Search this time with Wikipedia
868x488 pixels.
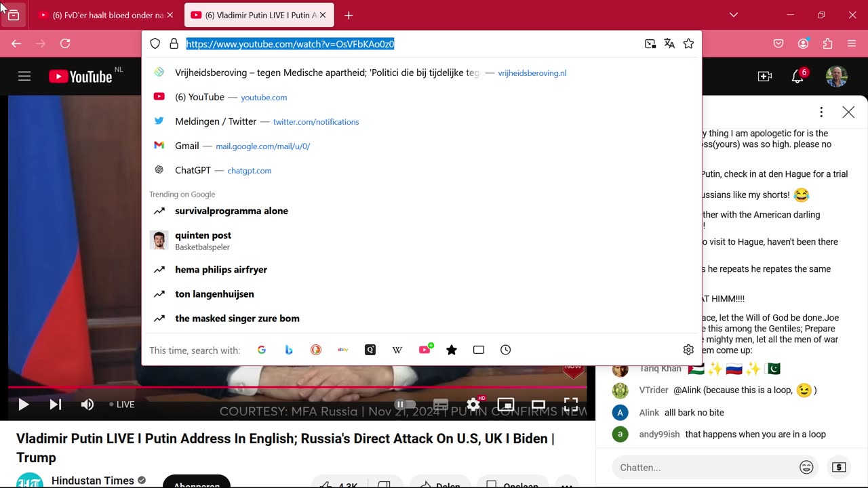click(x=397, y=350)
